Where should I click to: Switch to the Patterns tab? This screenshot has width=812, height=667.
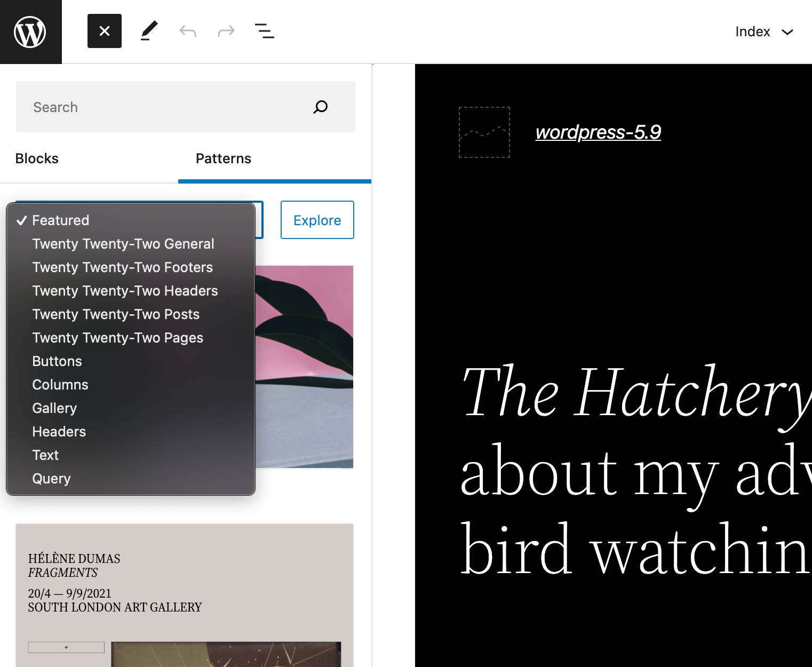(x=223, y=158)
